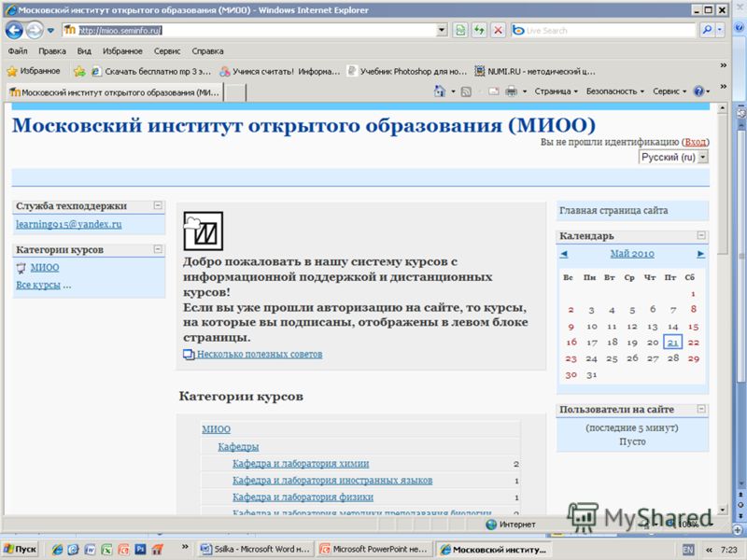
Task: Click the RSS feeds icon
Action: click(466, 91)
